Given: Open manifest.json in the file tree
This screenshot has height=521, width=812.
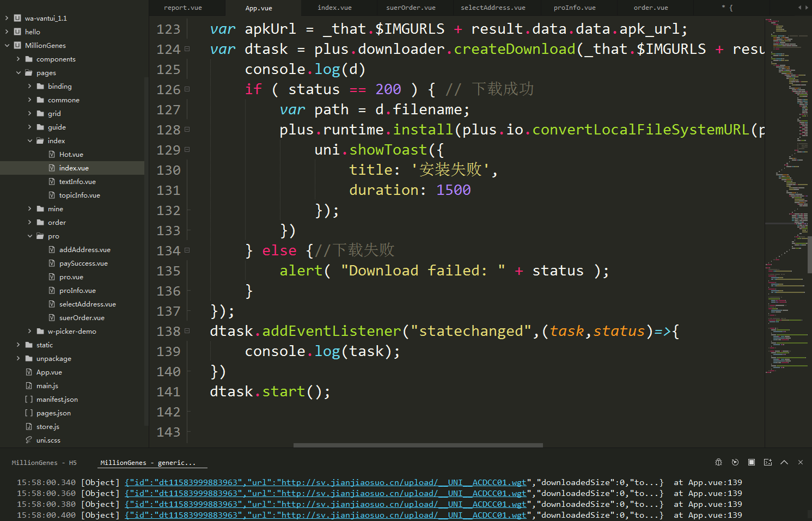Looking at the screenshot, I should point(57,399).
